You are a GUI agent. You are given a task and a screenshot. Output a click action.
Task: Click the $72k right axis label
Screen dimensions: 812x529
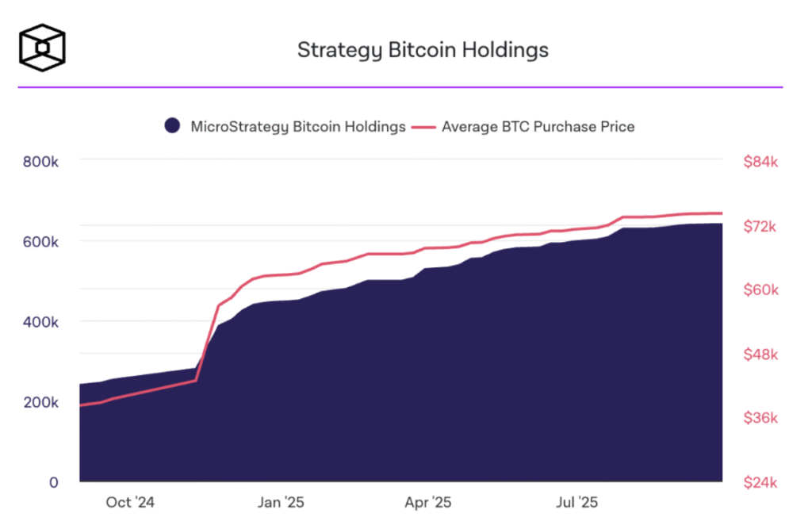point(760,226)
